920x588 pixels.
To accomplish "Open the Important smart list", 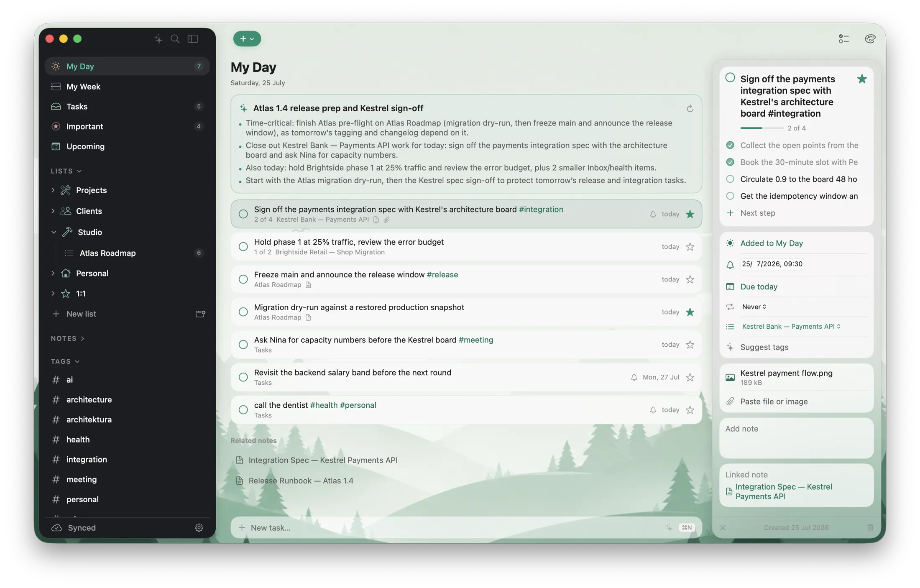I will [x=127, y=126].
